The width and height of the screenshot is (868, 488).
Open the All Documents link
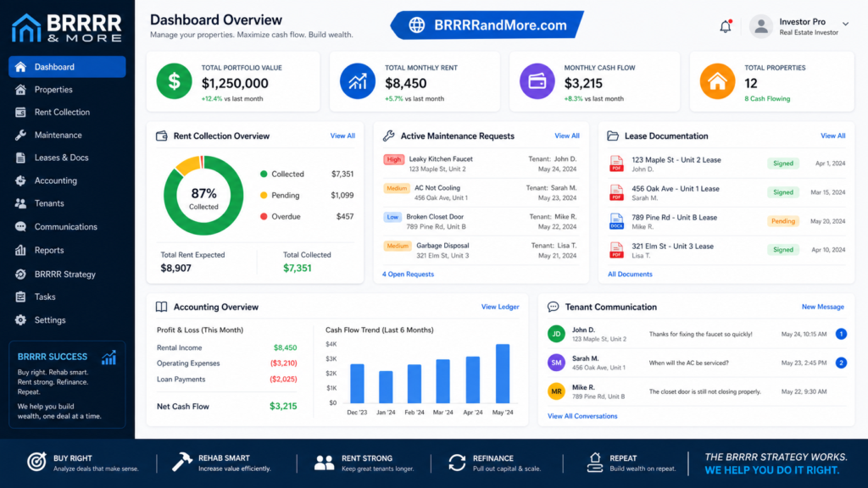pyautogui.click(x=630, y=274)
